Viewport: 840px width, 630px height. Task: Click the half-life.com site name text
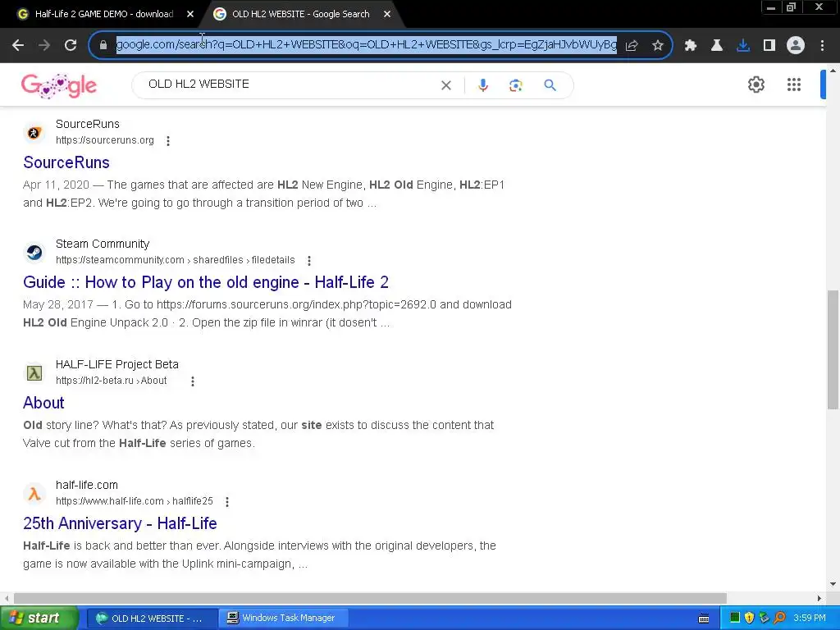click(x=87, y=485)
